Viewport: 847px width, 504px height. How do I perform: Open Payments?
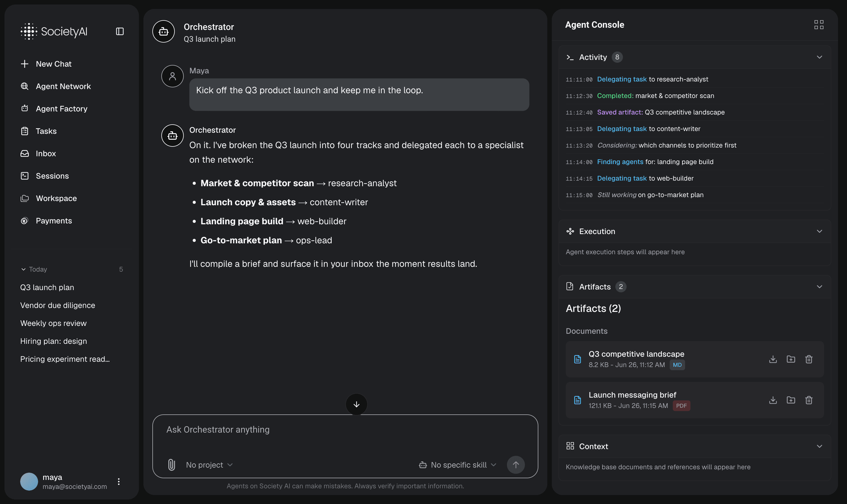pos(46,221)
